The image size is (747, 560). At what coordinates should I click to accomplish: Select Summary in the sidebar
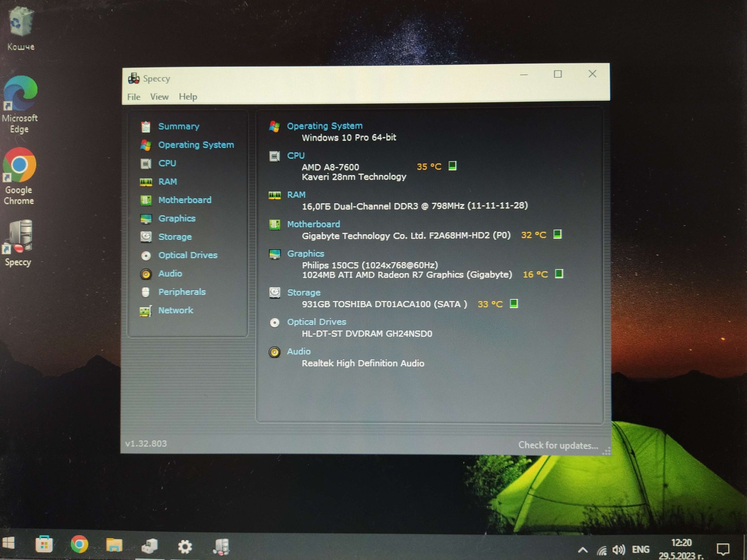(179, 127)
